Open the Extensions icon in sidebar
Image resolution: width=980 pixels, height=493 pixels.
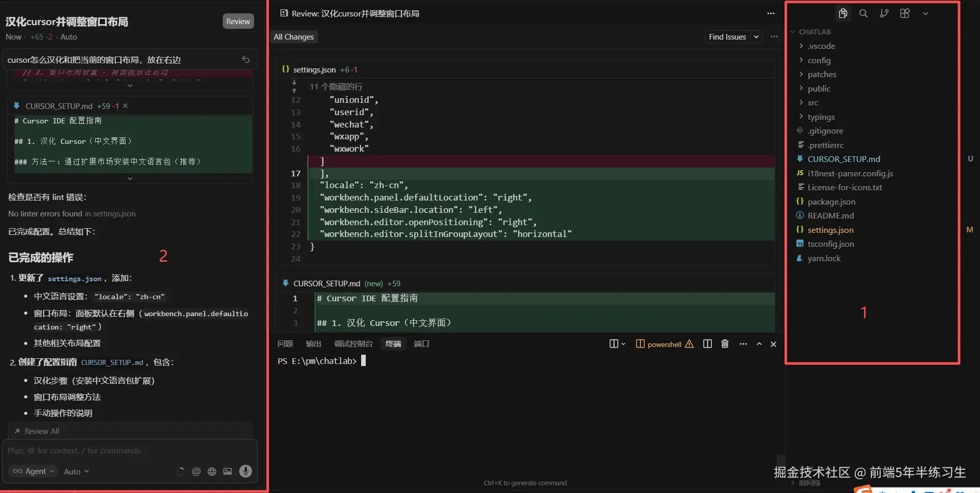pos(904,13)
